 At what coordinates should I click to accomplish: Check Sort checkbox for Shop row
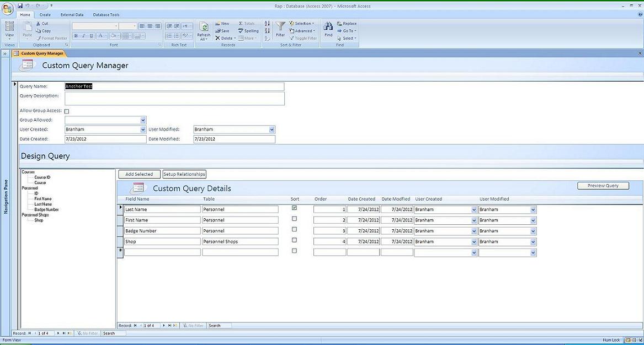pyautogui.click(x=294, y=240)
